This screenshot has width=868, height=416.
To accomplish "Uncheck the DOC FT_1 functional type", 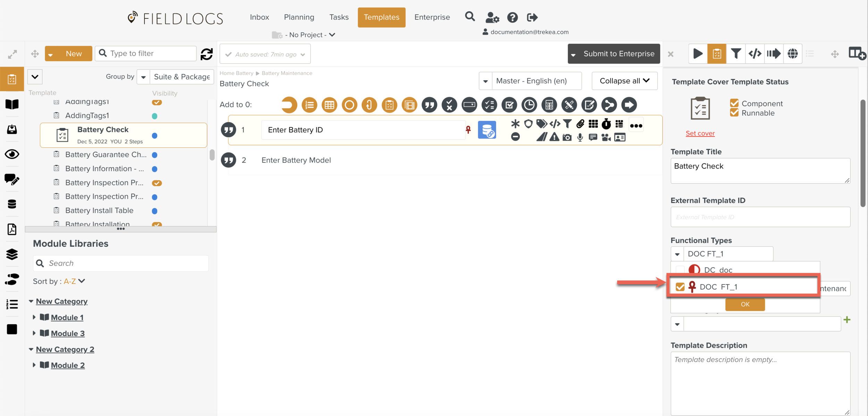I will point(680,287).
